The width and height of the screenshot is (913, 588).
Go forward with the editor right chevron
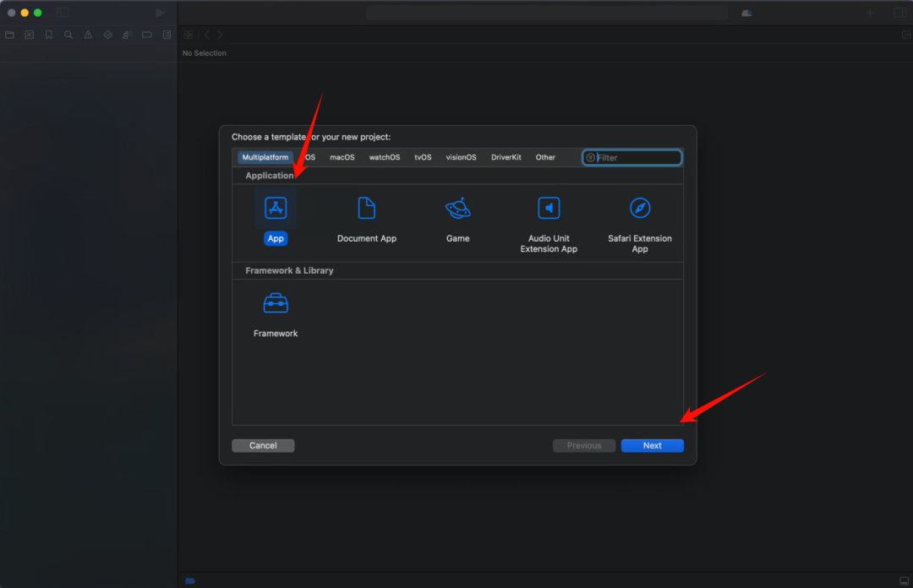(x=220, y=35)
